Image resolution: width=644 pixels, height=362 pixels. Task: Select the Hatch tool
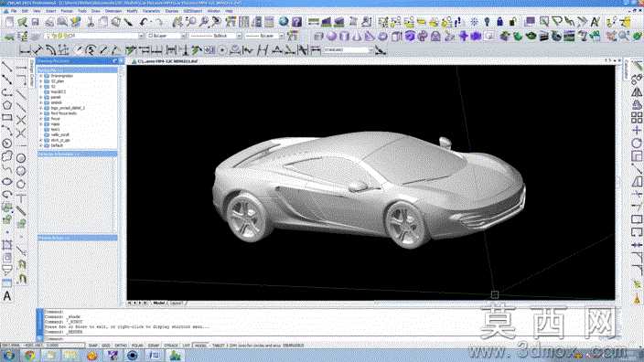[6, 245]
